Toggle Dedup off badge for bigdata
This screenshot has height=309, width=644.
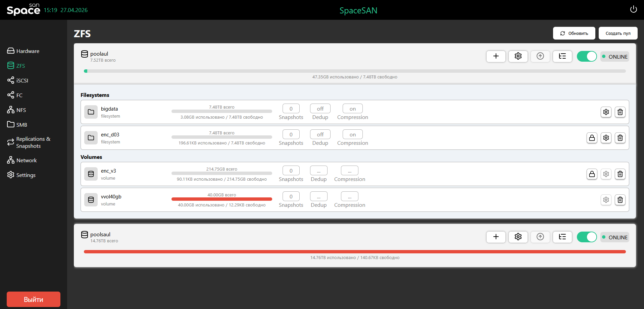pyautogui.click(x=320, y=109)
